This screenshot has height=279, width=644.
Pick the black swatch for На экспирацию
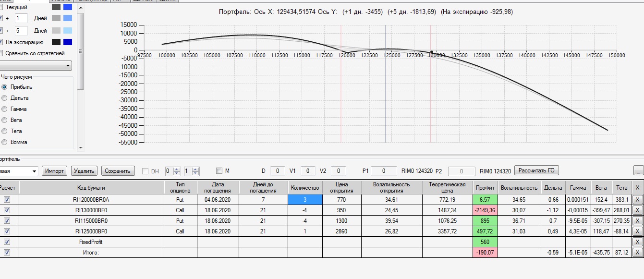click(56, 42)
